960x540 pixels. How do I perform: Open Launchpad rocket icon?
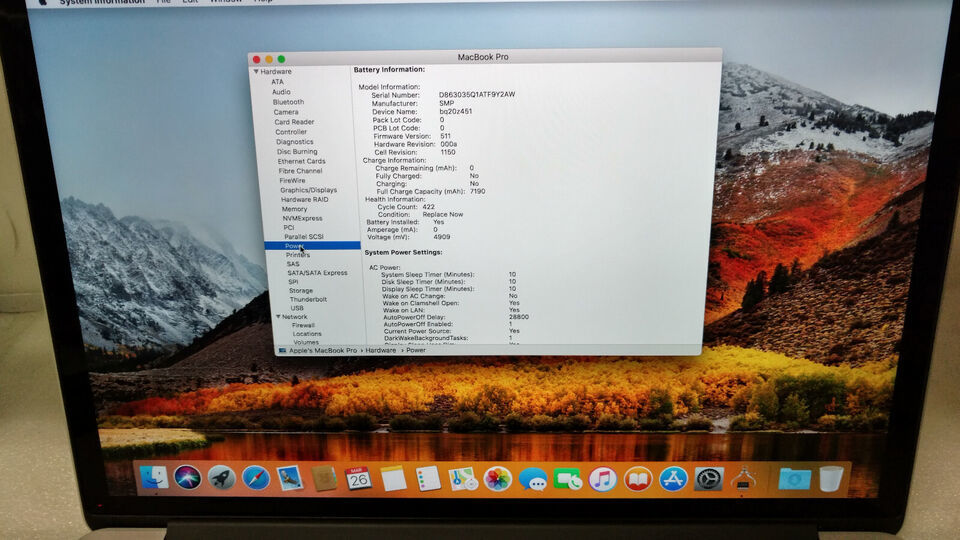pos(221,478)
